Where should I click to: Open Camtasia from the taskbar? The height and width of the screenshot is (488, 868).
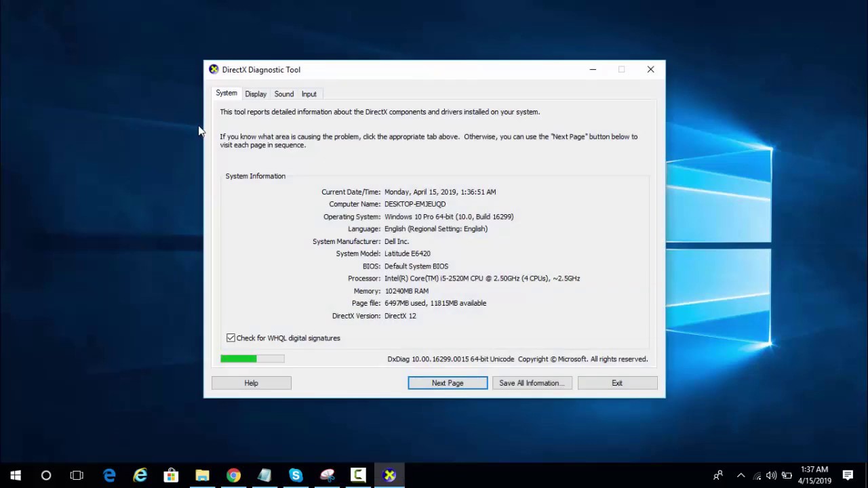point(358,476)
